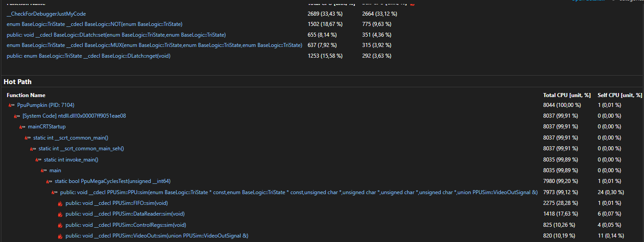
Task: Click the Hot Path Self CPU column header
Action: (x=620, y=95)
